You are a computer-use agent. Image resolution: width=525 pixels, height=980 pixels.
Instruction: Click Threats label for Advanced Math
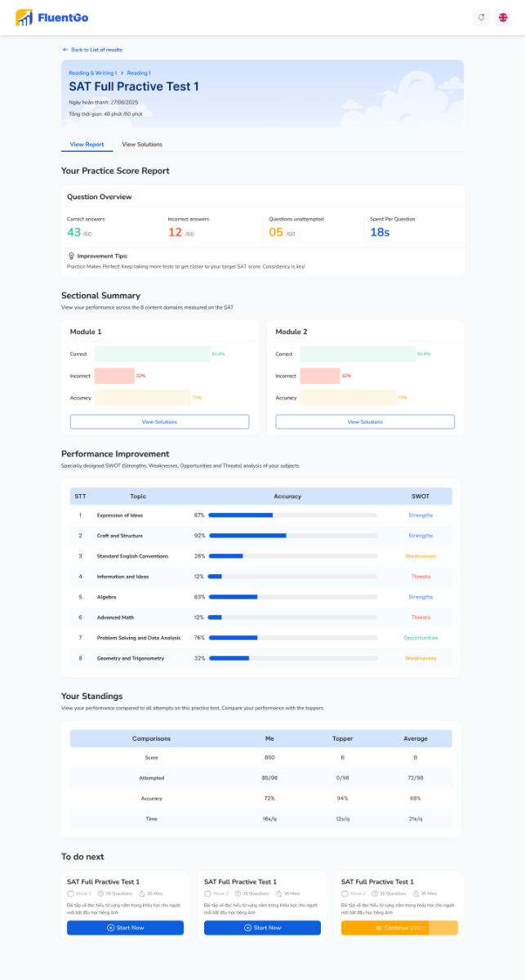click(x=420, y=617)
